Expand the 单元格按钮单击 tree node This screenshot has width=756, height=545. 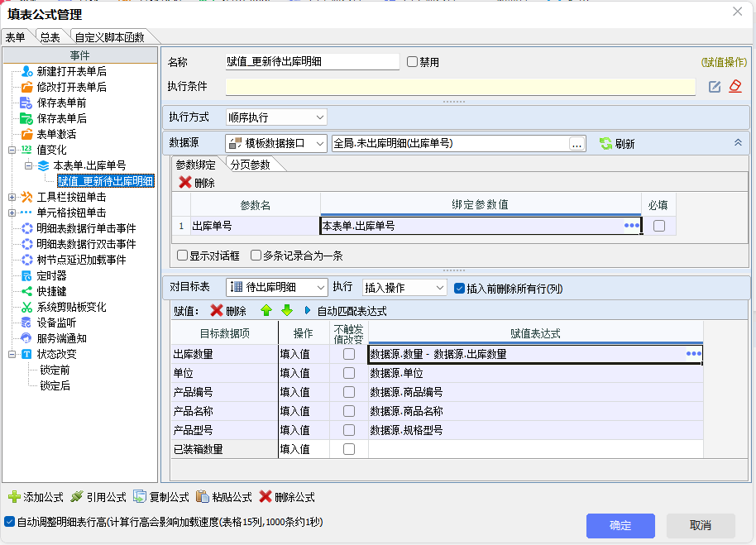pyautogui.click(x=12, y=213)
